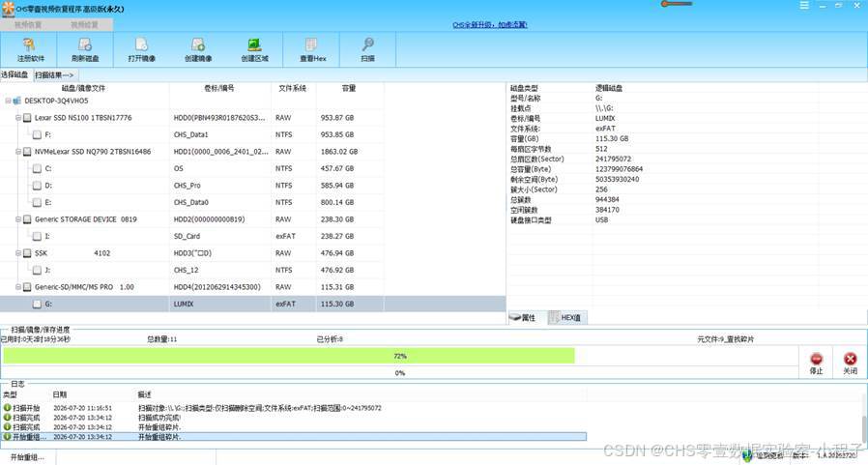
Task: Click the LUMIX volume label cell
Action: point(184,304)
